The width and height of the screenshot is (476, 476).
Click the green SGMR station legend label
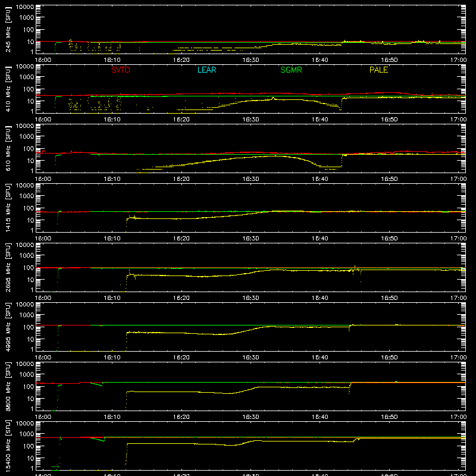291,70
